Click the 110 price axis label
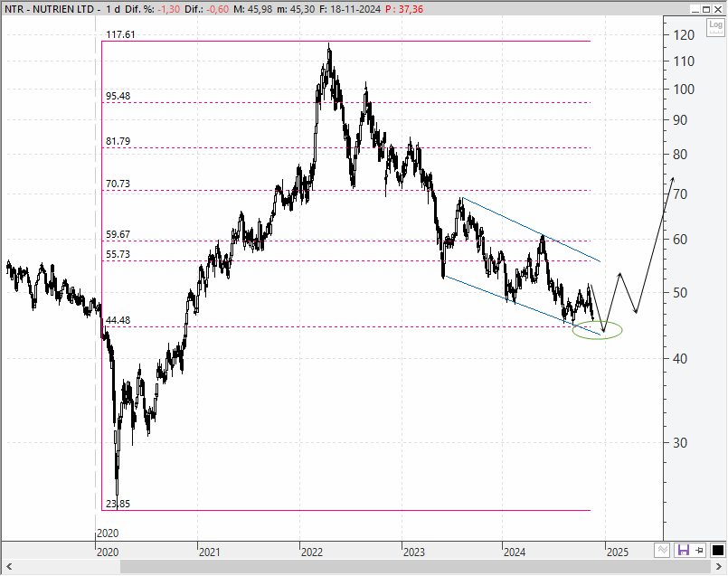Screen dimensions: 728x576 click(684, 61)
